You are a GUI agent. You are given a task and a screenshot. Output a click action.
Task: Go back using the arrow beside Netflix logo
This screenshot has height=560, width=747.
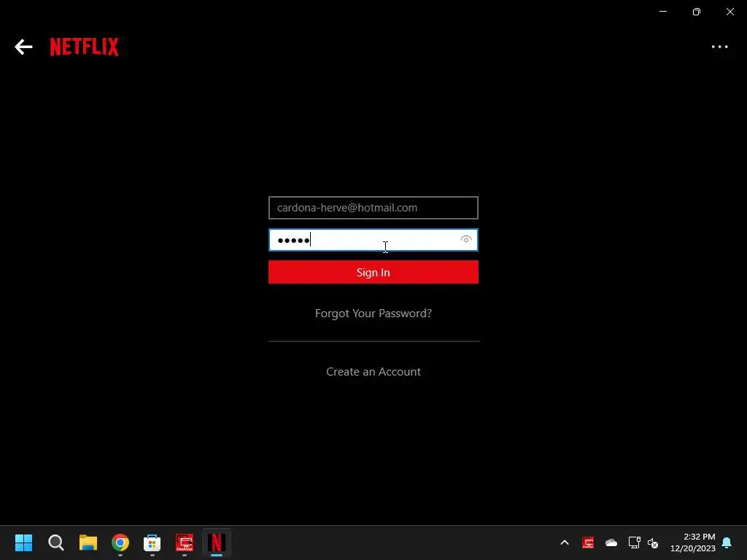(x=23, y=47)
